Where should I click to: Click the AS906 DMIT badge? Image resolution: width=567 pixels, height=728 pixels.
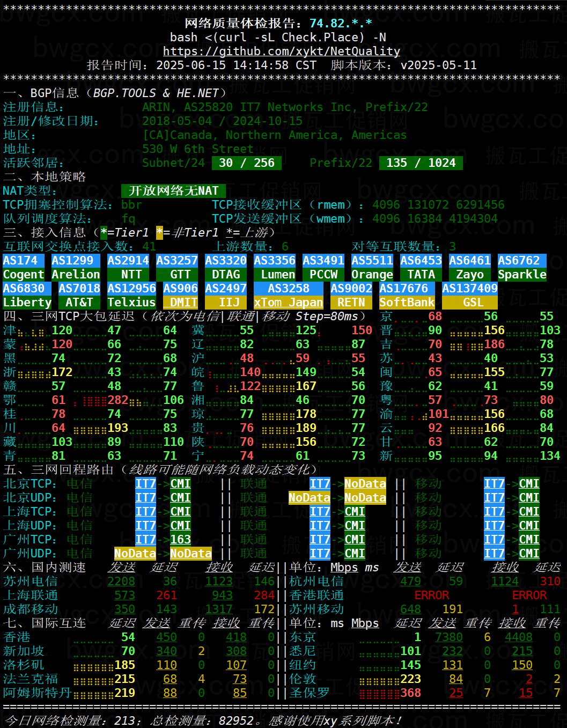(x=181, y=296)
